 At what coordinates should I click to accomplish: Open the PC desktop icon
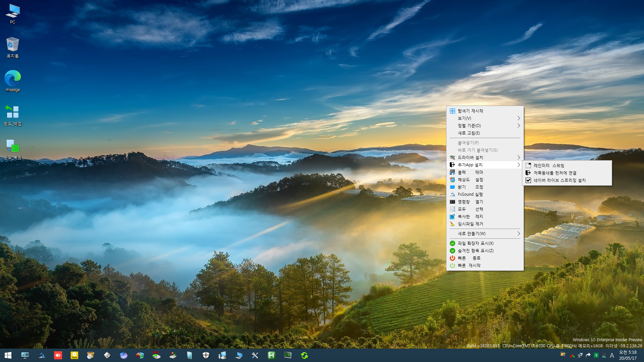(13, 14)
